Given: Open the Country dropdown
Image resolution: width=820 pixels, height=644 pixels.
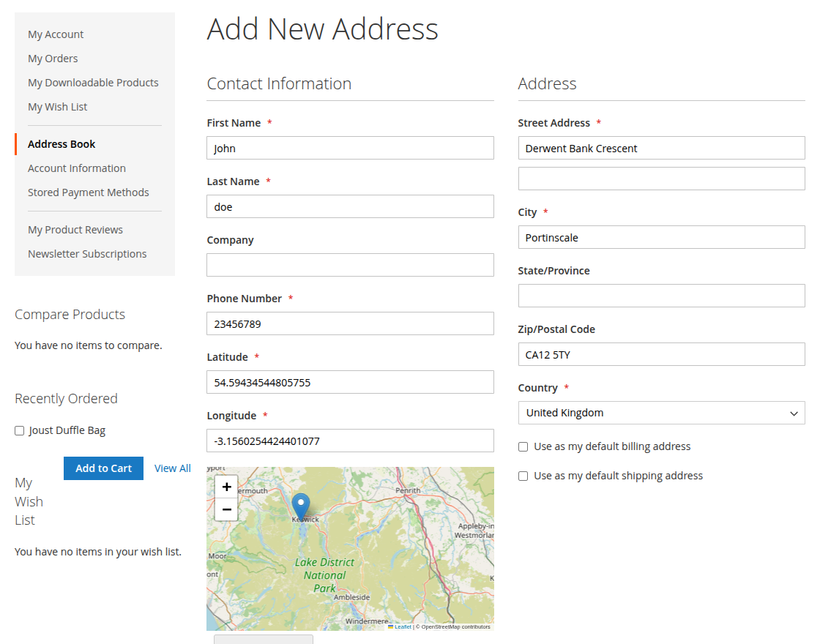Looking at the screenshot, I should (x=662, y=413).
